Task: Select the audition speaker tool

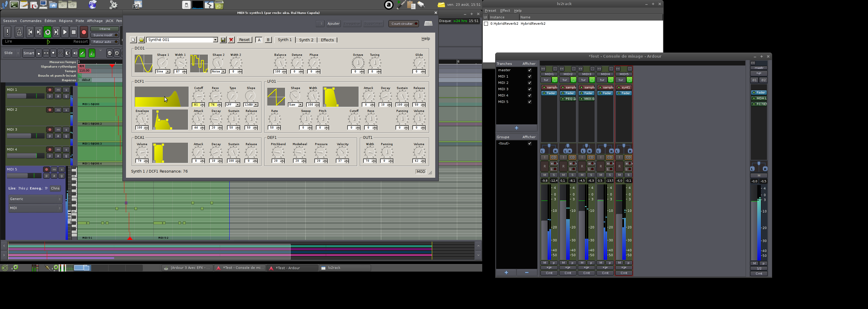Action: coord(75,53)
